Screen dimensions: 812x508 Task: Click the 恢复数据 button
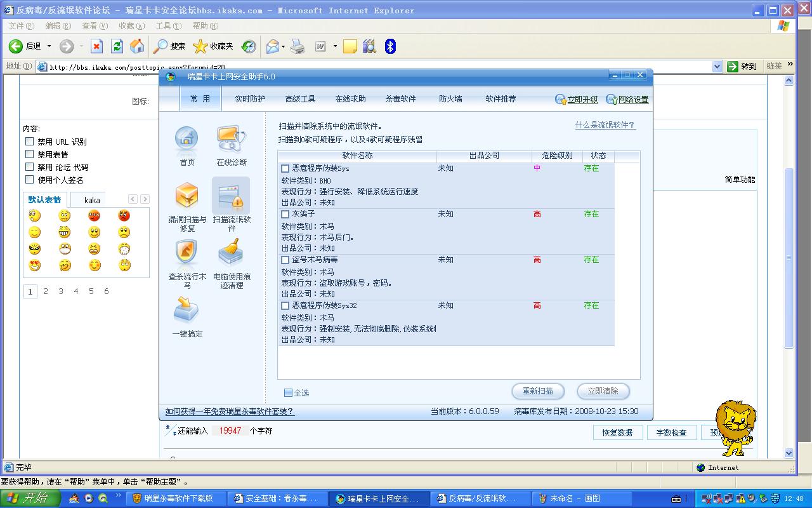(x=618, y=432)
